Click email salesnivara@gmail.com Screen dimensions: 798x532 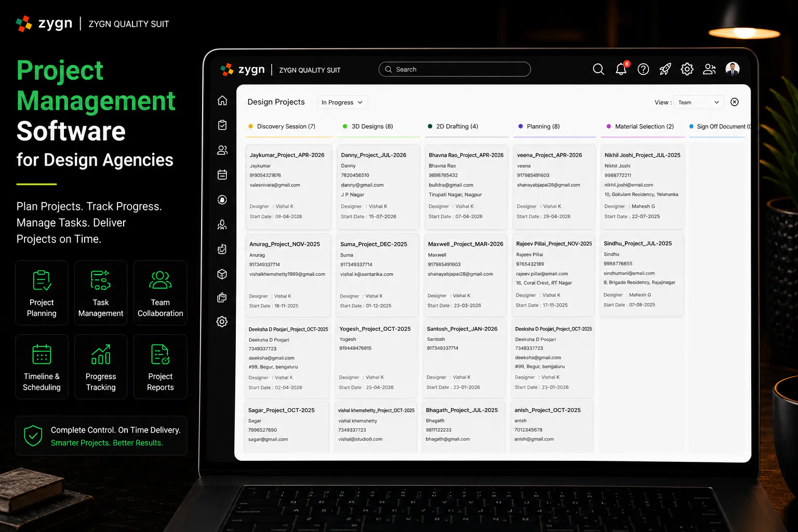275,185
